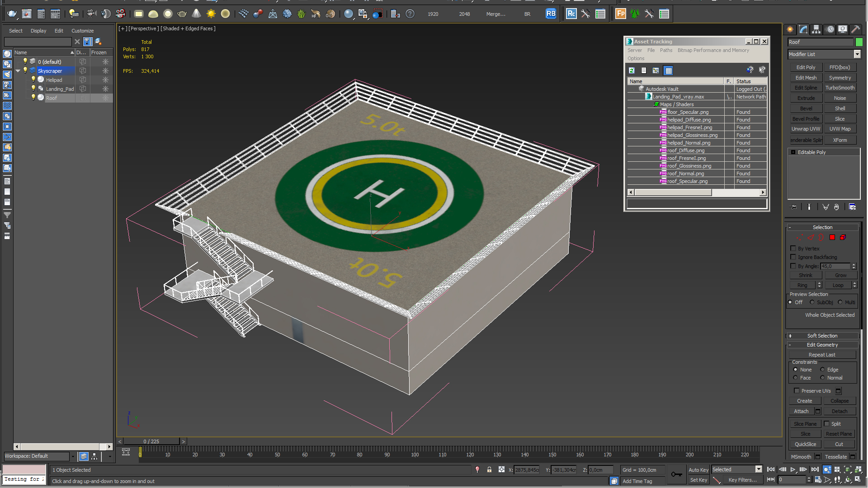The height and width of the screenshot is (488, 868).
Task: Click the teapot Render Production icon
Action: 12,14
